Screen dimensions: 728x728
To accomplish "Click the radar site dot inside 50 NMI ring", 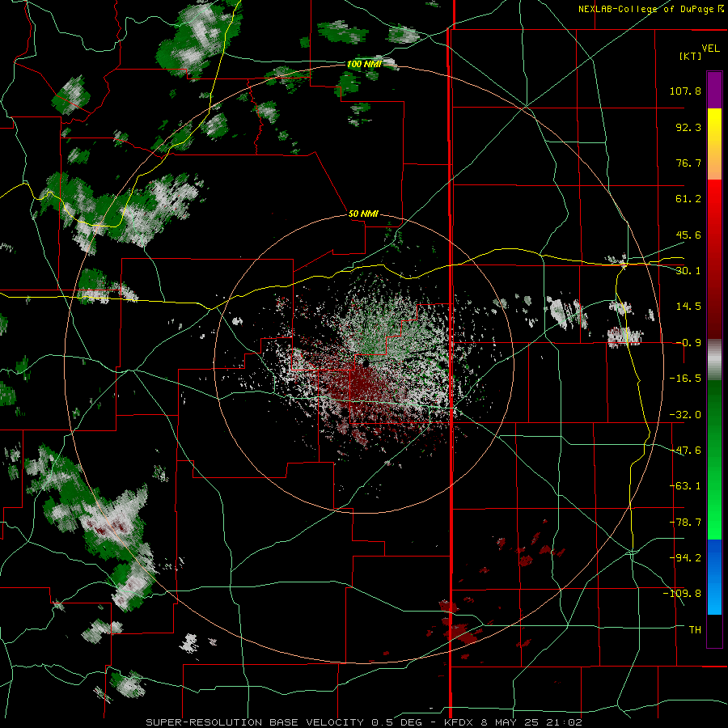I will pyautogui.click(x=366, y=363).
